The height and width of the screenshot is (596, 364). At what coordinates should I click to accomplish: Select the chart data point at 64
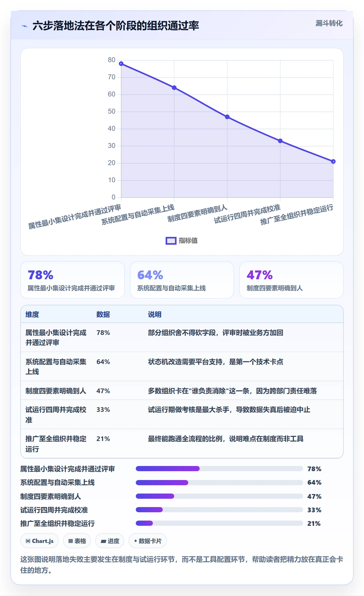[x=174, y=88]
